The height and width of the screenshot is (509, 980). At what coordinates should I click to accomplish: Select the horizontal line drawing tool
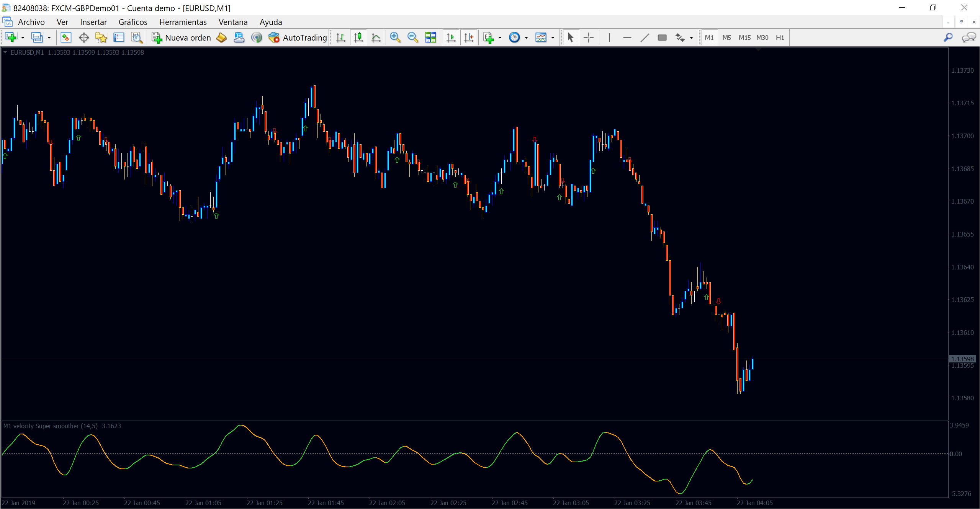coord(627,38)
